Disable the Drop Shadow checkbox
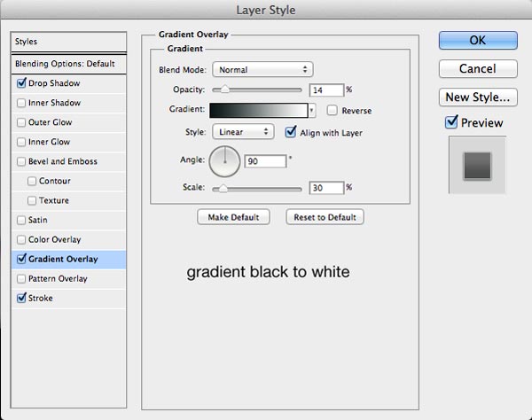Image resolution: width=532 pixels, height=420 pixels. click(x=21, y=83)
